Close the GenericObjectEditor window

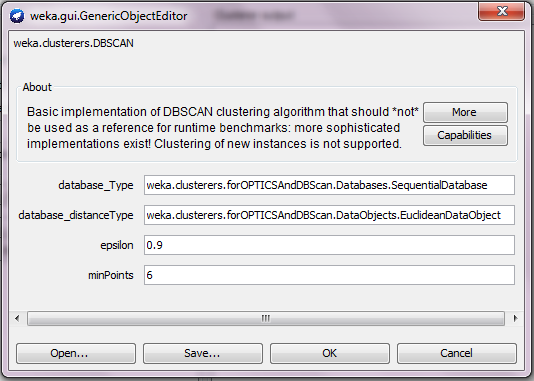[501, 12]
